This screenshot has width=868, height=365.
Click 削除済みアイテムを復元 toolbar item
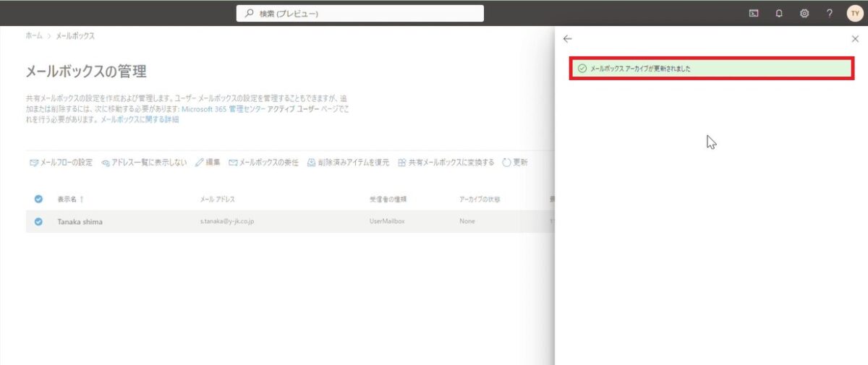coord(348,163)
